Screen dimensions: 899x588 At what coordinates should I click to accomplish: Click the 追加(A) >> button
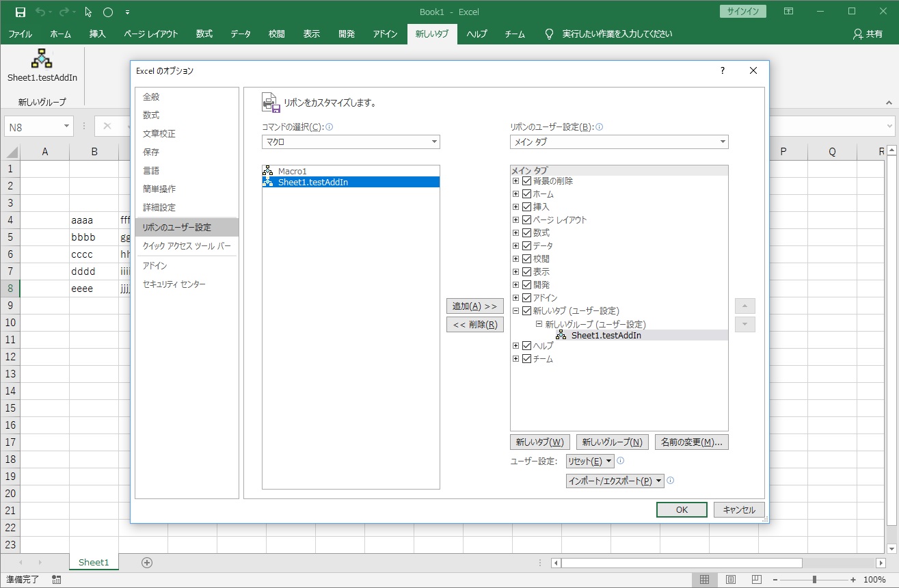(x=474, y=306)
